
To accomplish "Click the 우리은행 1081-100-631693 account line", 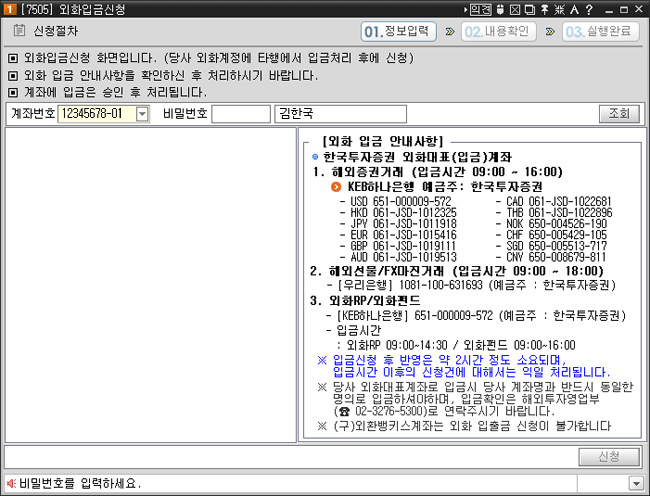I will tap(471, 285).
